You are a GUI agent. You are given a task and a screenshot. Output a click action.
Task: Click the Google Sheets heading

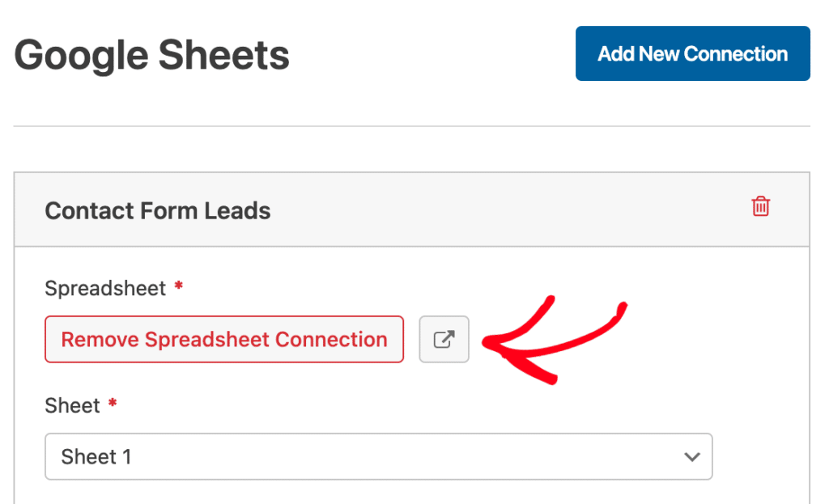(x=151, y=56)
